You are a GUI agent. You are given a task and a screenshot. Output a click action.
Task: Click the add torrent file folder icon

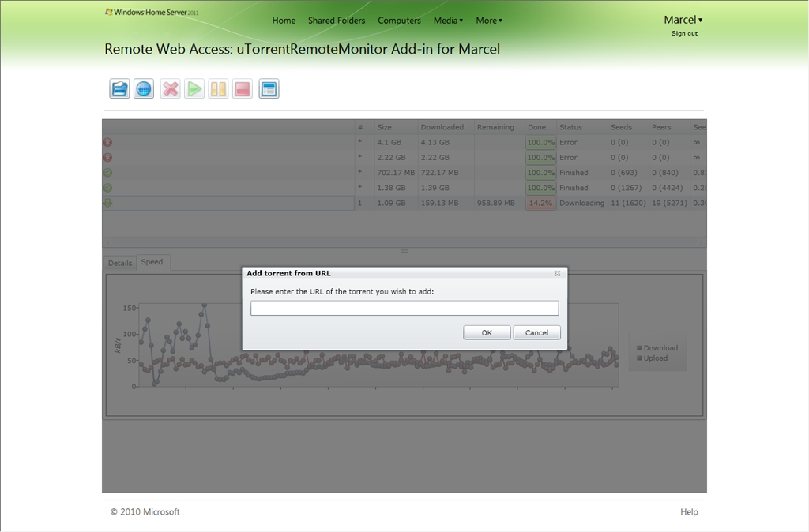[x=119, y=88]
